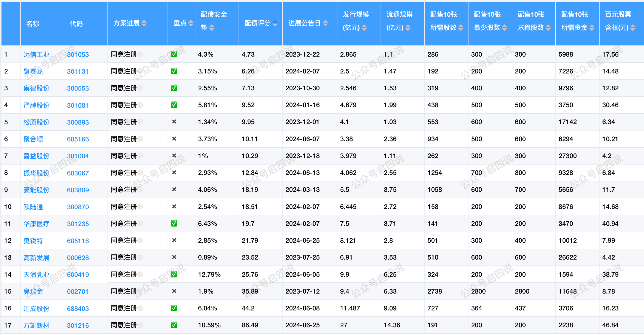This screenshot has height=335, width=644.
Task: Click the 代码 column header
Action: [x=76, y=24]
